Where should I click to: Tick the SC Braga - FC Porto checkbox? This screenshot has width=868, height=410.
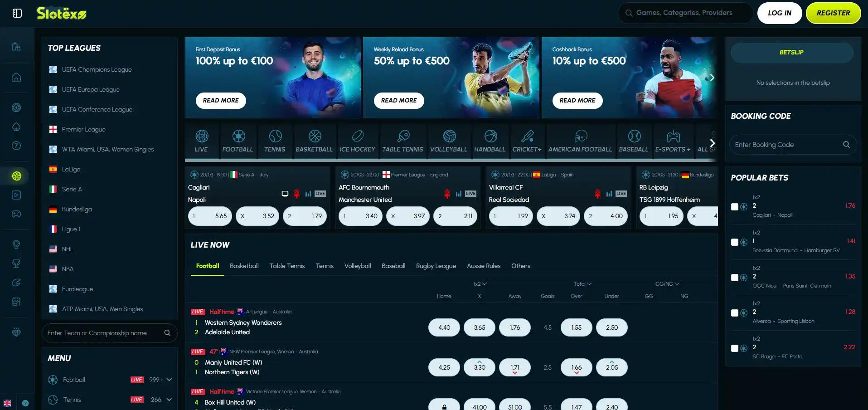[735, 348]
